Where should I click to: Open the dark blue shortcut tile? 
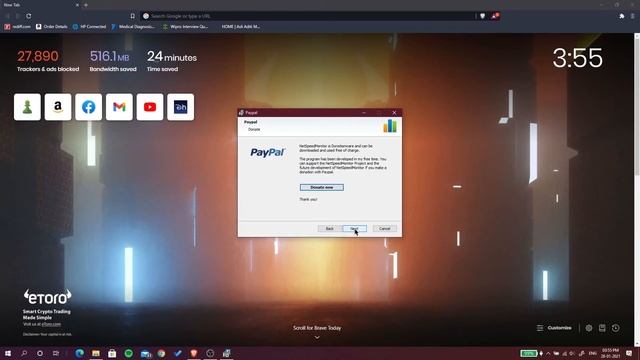point(180,107)
